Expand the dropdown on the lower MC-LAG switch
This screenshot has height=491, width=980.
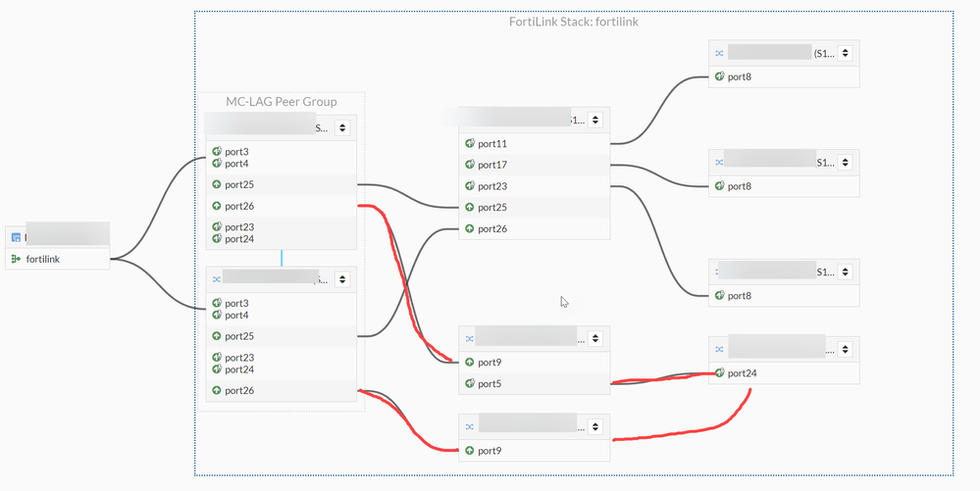(x=341, y=279)
